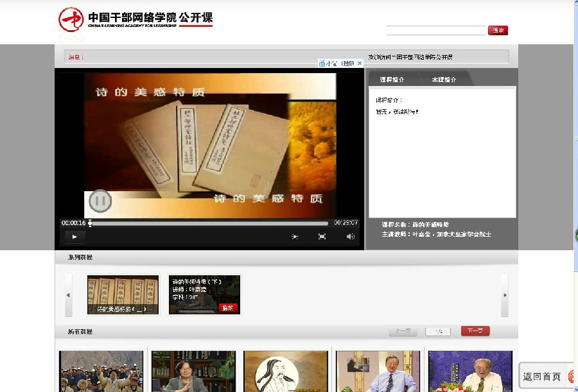This screenshot has height=392, width=578.
Task: Click the search input field
Action: (x=436, y=30)
